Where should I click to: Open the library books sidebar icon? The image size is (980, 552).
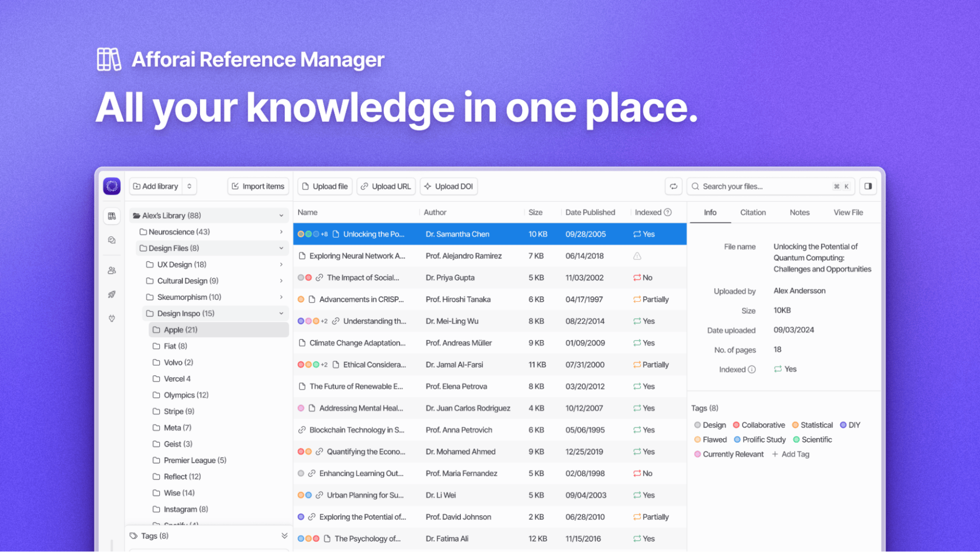[112, 216]
